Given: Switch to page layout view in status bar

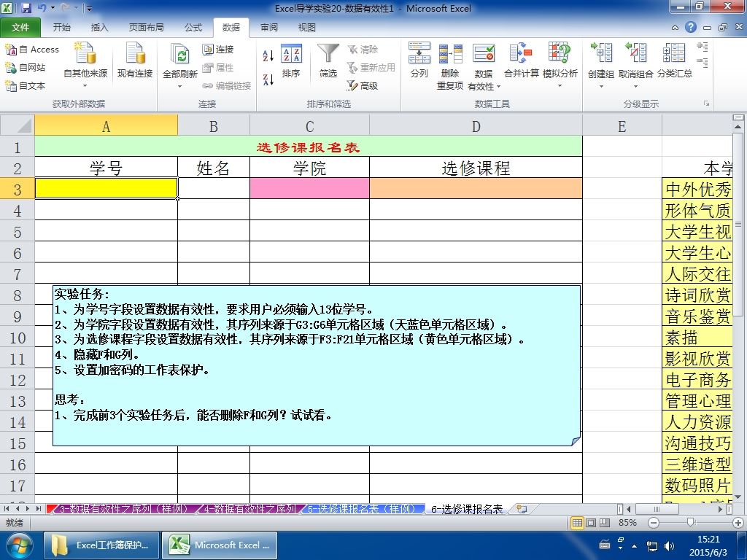Looking at the screenshot, I should pyautogui.click(x=591, y=523).
